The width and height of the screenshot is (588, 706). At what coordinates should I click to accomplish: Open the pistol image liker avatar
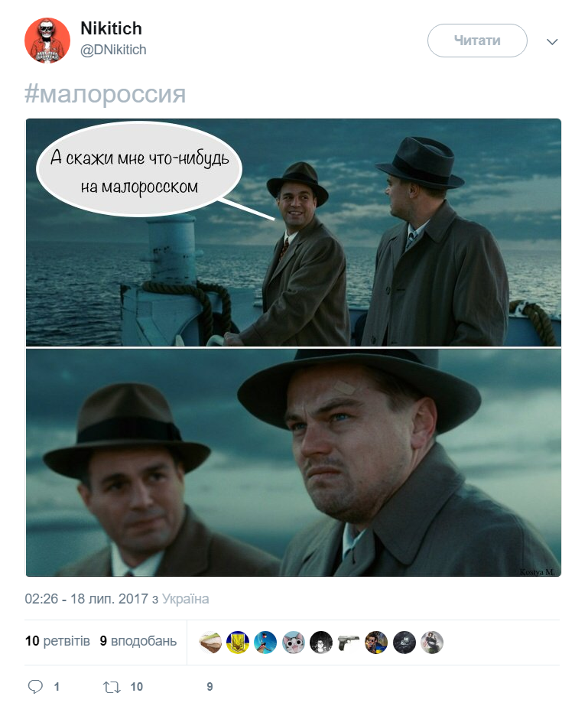tap(349, 643)
